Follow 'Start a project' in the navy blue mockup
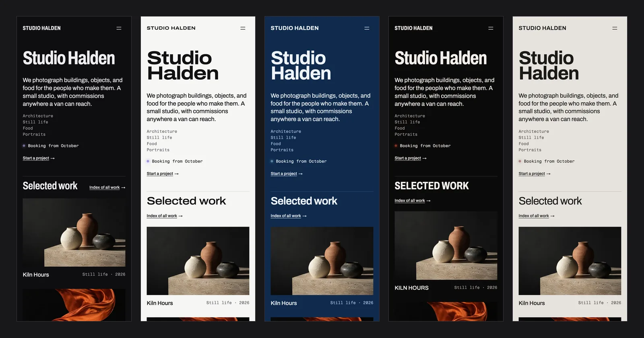The height and width of the screenshot is (338, 644). pyautogui.click(x=287, y=174)
